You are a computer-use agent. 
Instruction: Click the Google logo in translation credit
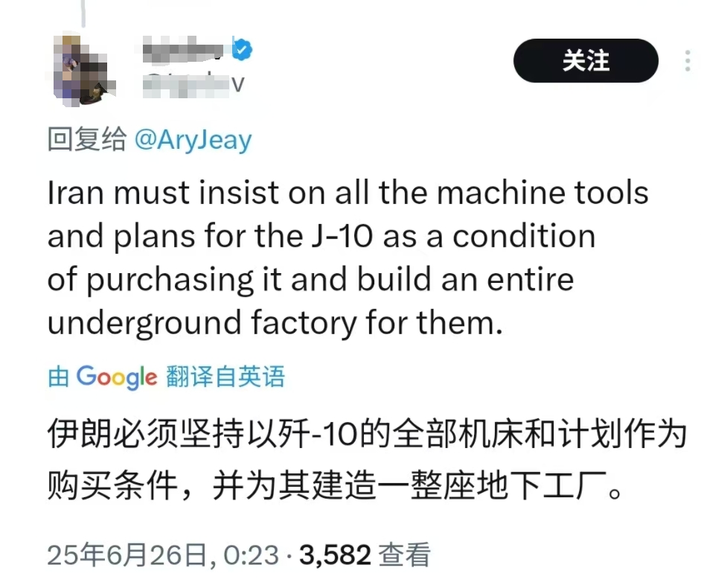(x=117, y=377)
